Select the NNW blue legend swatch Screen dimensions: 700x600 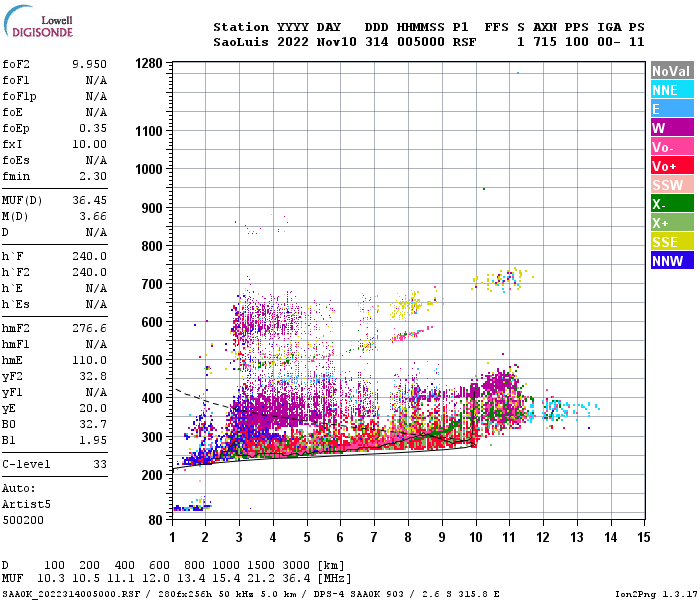[672, 261]
